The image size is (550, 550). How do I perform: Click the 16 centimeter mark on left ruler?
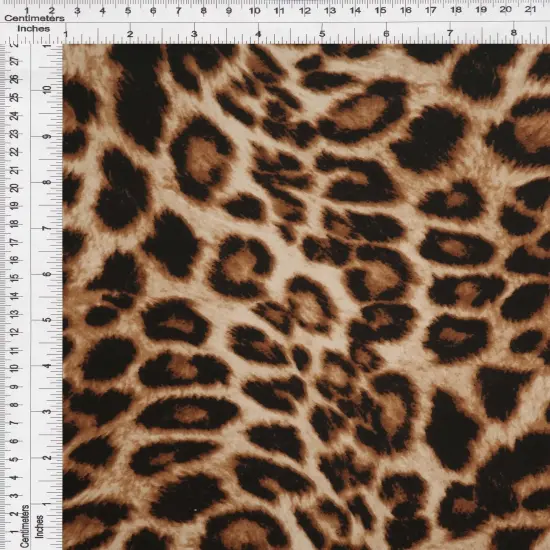[x=14, y=260]
